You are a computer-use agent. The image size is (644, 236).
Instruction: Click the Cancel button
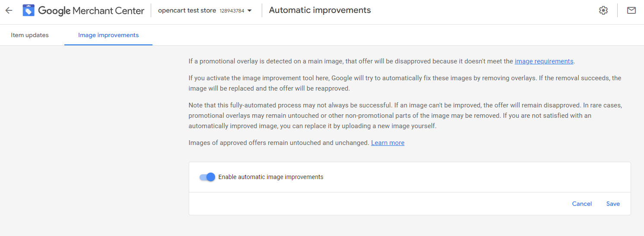click(582, 204)
